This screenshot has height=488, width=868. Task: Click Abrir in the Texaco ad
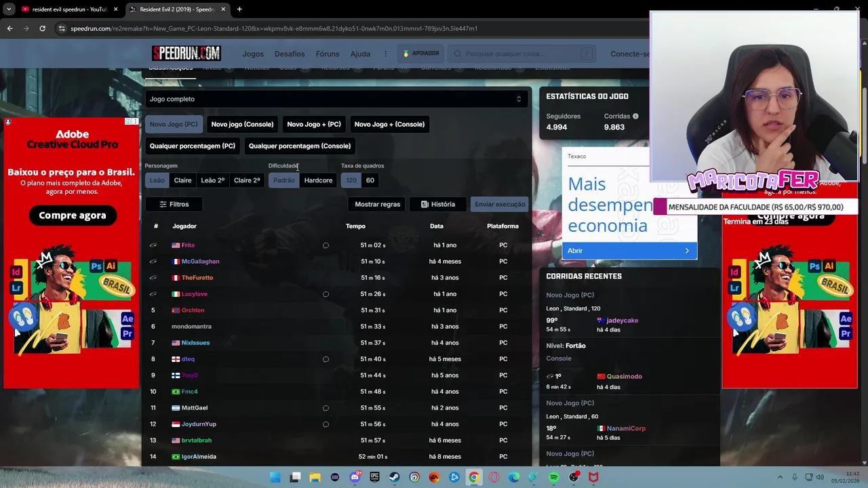(629, 251)
